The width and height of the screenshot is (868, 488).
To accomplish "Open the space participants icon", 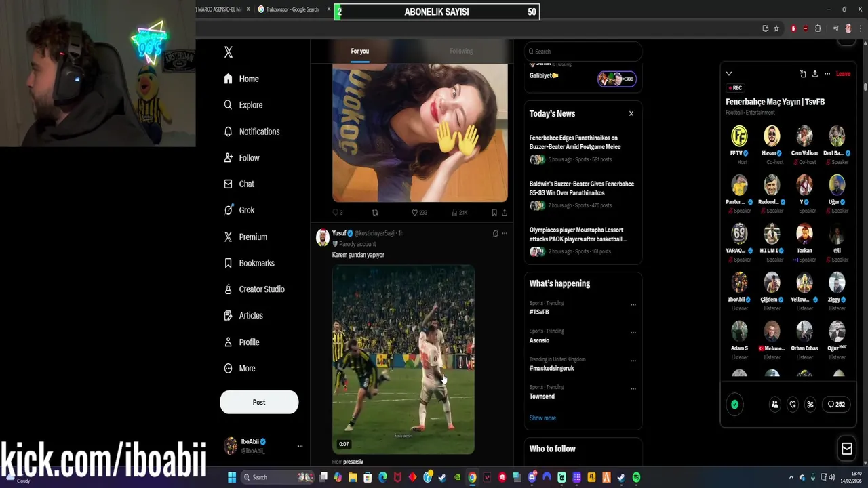I will [775, 405].
